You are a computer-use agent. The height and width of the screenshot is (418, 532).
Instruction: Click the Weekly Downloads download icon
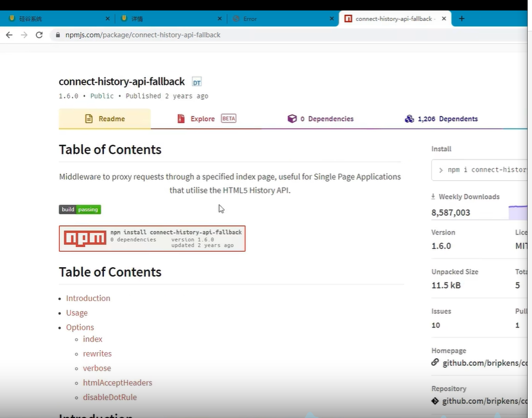pyautogui.click(x=433, y=196)
